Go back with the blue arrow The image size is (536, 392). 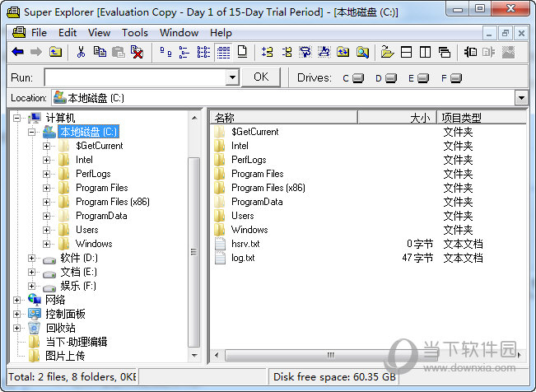(x=17, y=52)
